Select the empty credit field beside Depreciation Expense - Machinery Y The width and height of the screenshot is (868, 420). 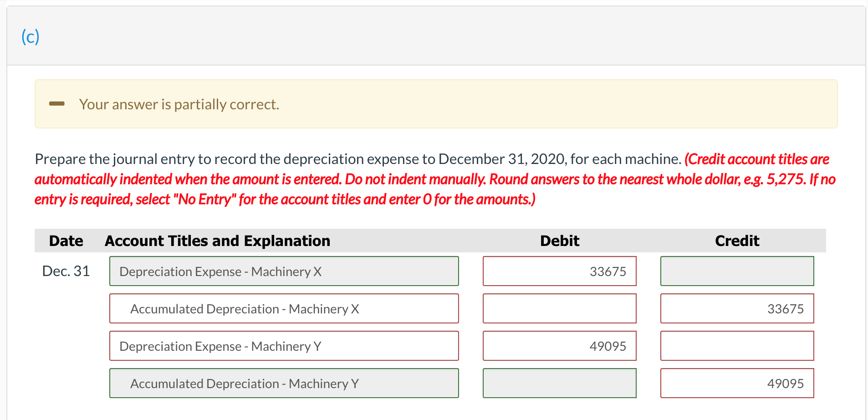[x=736, y=346]
